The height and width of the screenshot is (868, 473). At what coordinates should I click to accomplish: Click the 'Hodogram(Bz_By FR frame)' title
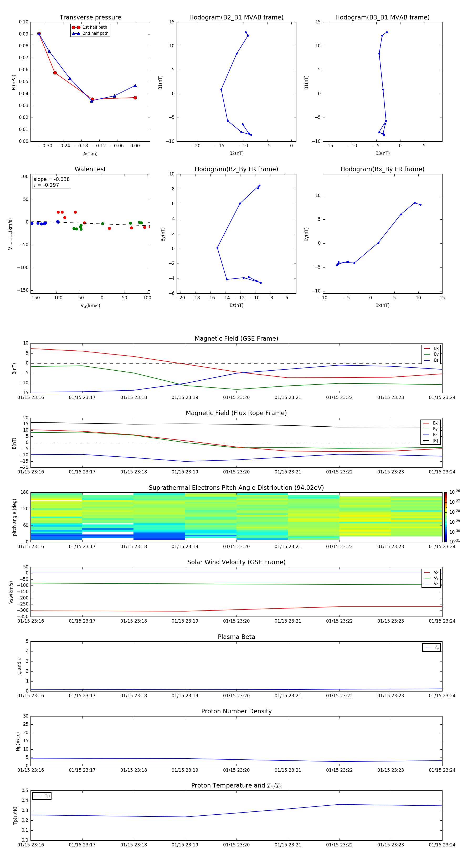pos(236,169)
